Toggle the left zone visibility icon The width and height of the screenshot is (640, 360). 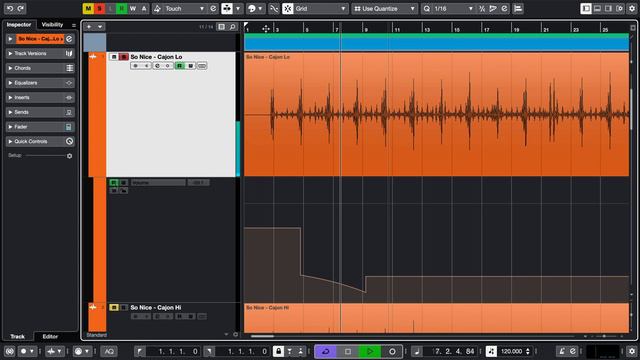(x=586, y=9)
